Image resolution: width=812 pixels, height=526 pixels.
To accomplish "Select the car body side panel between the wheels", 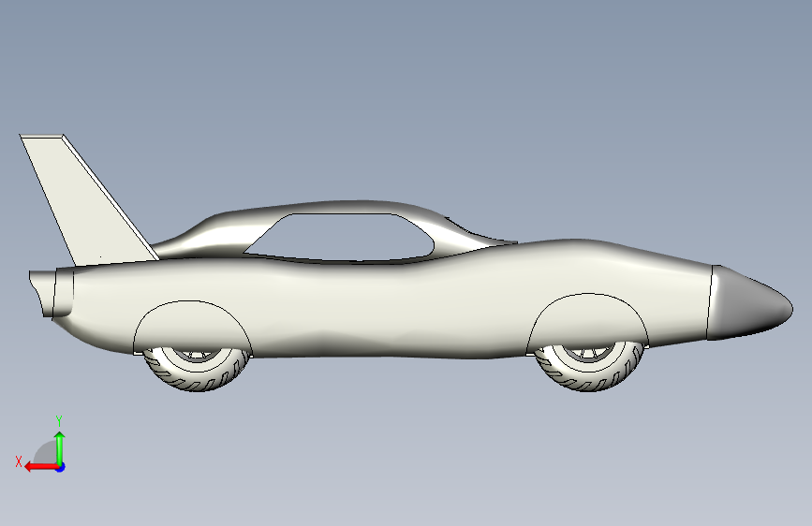I will coord(389,305).
